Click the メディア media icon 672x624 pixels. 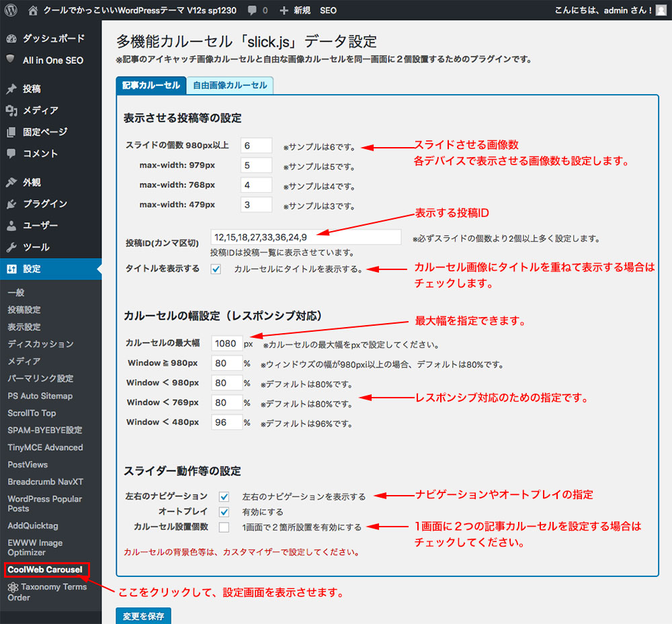coord(11,111)
